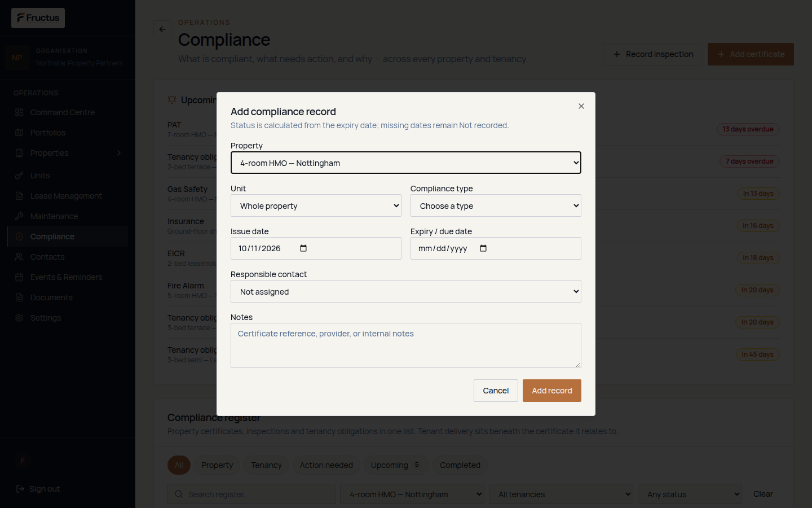812x508 pixels.
Task: Click into the Notes text area
Action: coord(406,345)
